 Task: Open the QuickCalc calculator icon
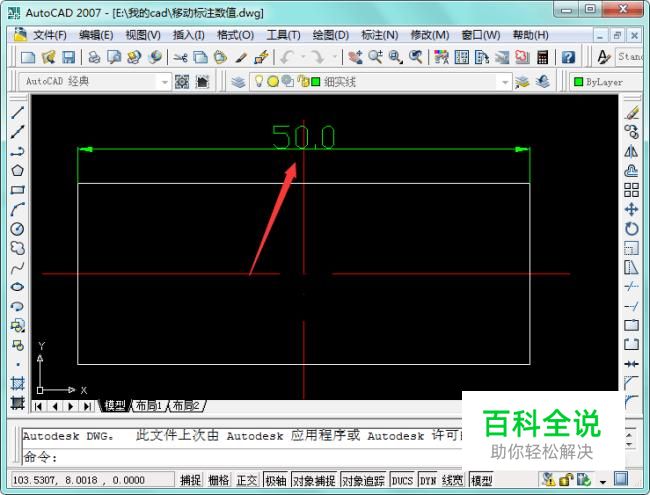tap(543, 57)
